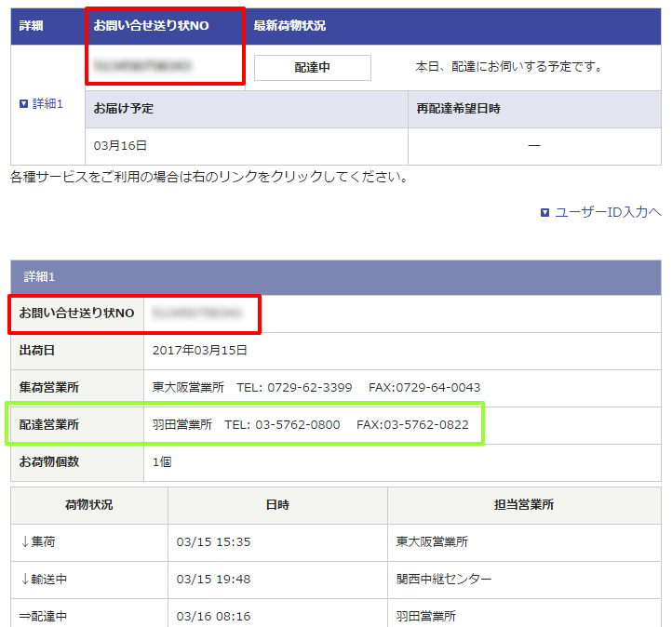This screenshot has height=627, width=672.
Task: Select the FAX:03-5762-0822 text
Action: tap(412, 425)
